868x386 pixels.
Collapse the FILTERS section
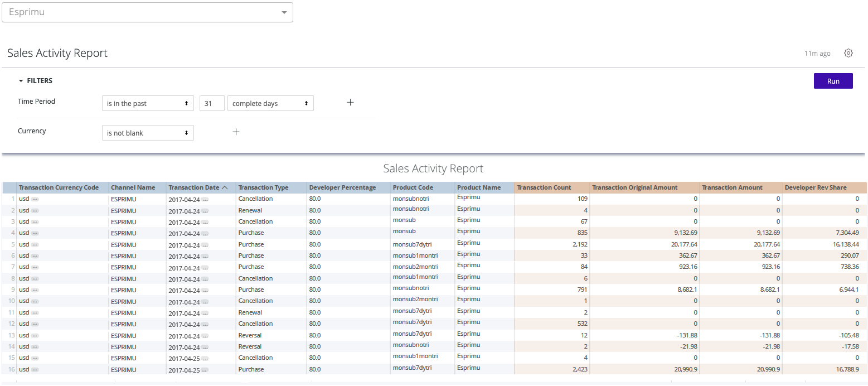(x=35, y=81)
